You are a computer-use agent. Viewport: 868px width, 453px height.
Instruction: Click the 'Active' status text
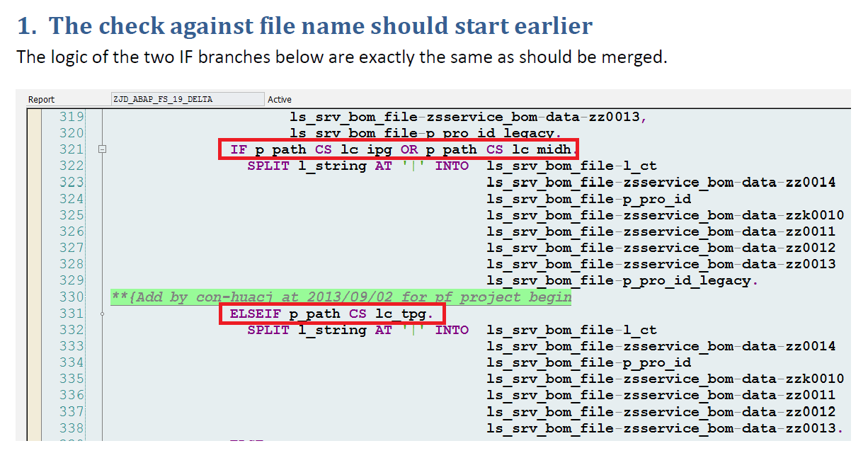point(280,100)
